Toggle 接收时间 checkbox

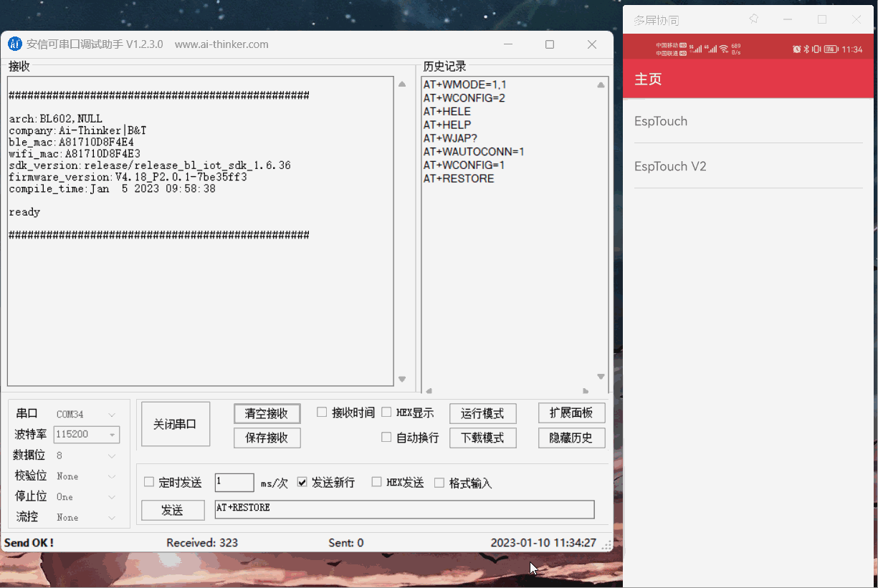[322, 413]
